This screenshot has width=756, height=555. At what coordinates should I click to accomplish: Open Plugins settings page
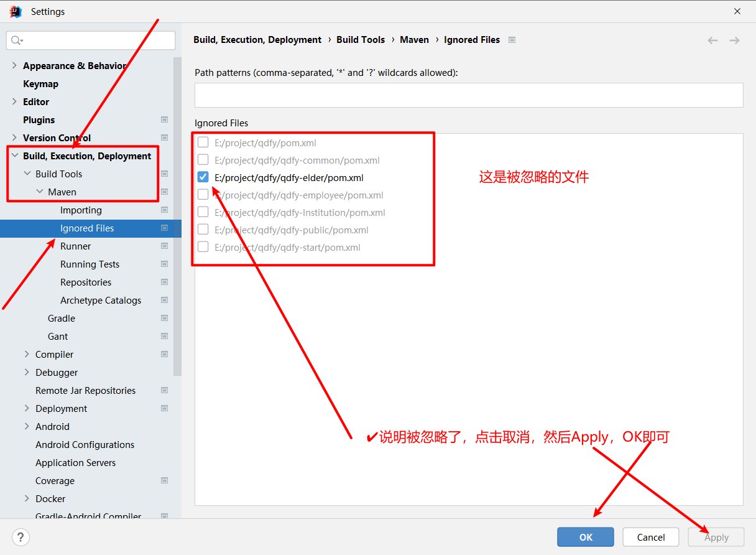[x=39, y=119]
